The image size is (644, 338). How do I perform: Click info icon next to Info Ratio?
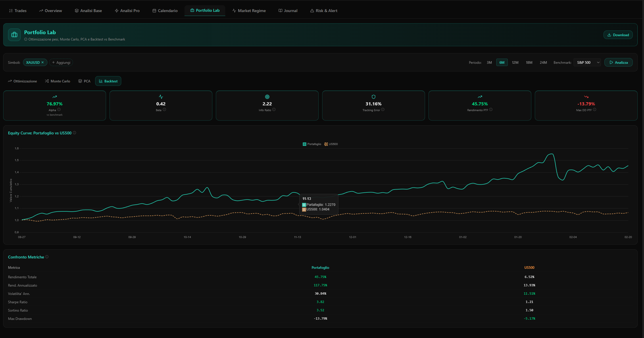coord(274,109)
